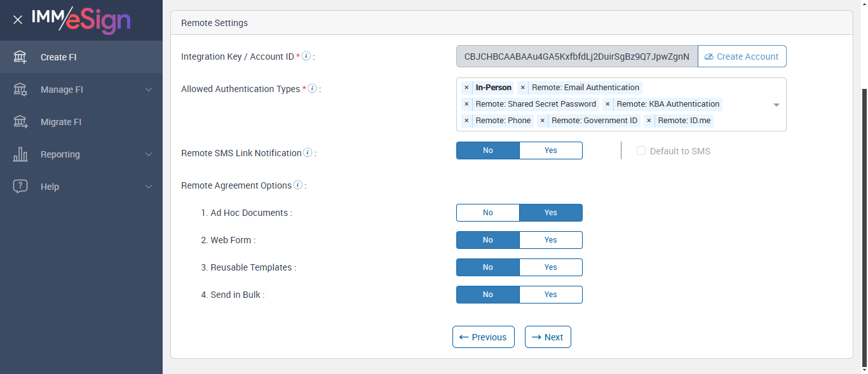The image size is (868, 374).
Task: Check the Default to SMS checkbox
Action: (x=641, y=151)
